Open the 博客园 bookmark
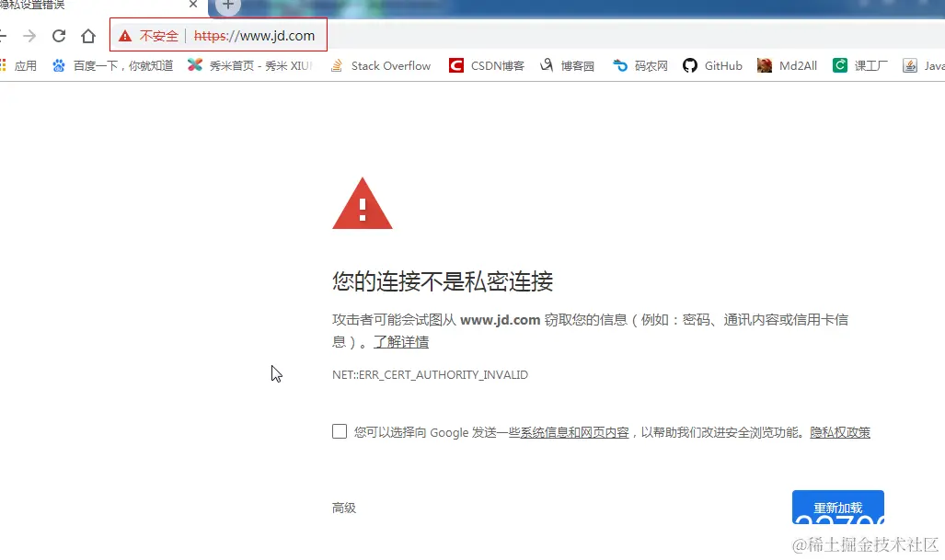 [x=567, y=65]
